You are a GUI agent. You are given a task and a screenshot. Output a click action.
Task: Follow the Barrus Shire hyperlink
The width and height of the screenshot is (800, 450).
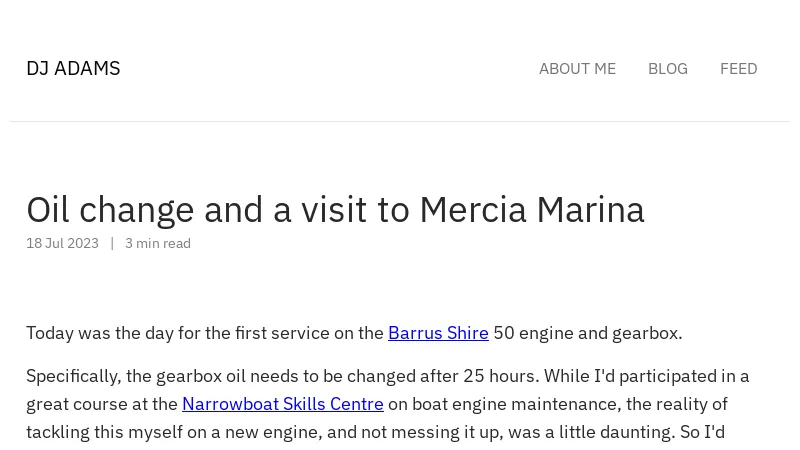438,333
